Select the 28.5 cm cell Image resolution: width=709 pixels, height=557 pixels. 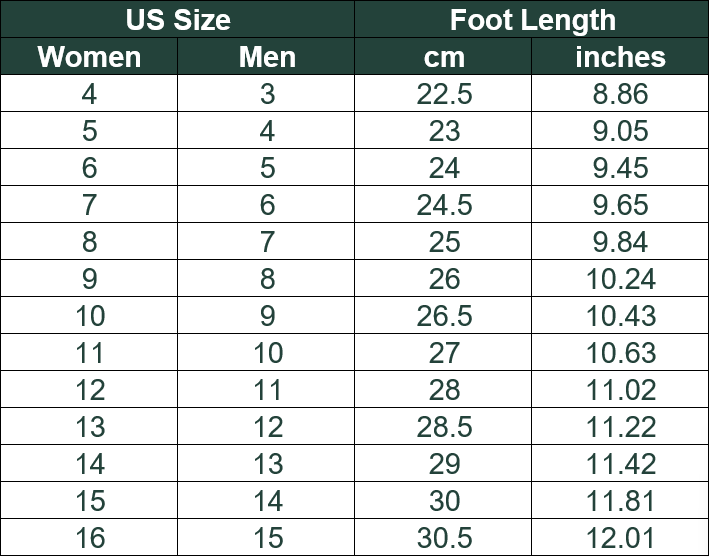(444, 428)
